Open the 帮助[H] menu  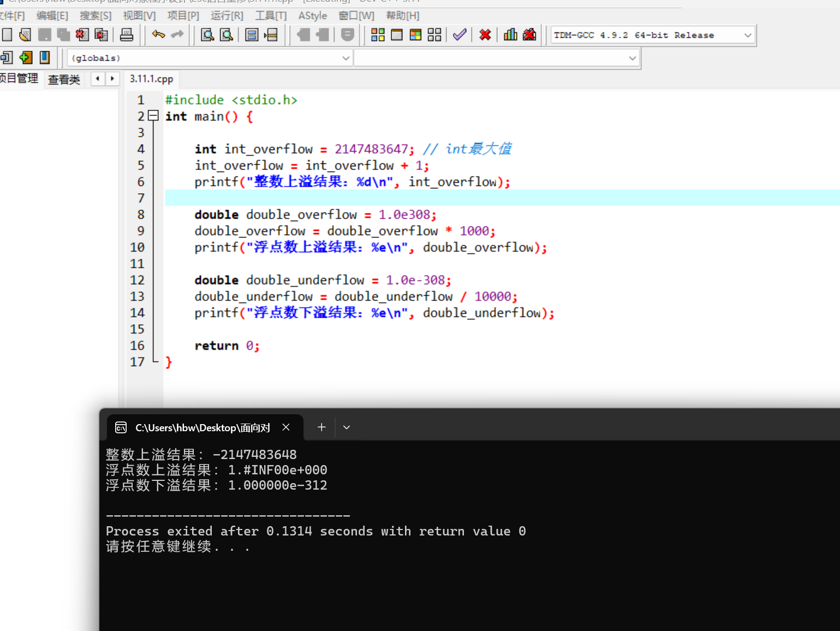pyautogui.click(x=403, y=16)
